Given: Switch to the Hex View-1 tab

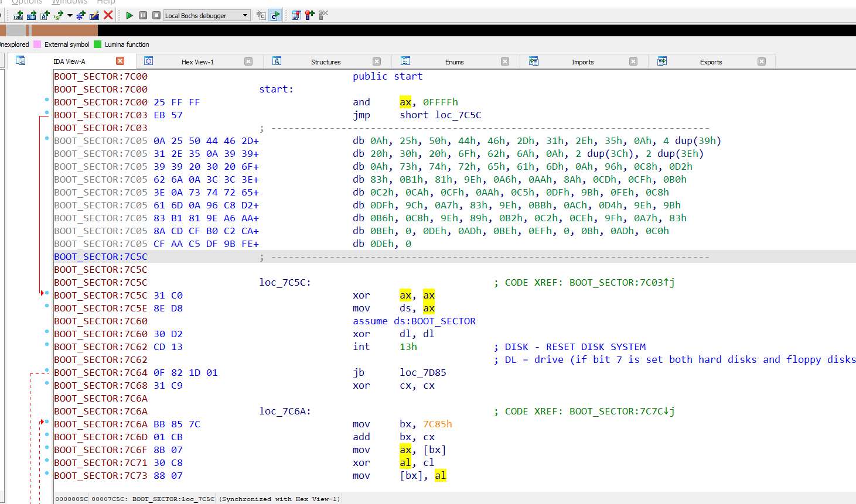Looking at the screenshot, I should coord(197,61).
